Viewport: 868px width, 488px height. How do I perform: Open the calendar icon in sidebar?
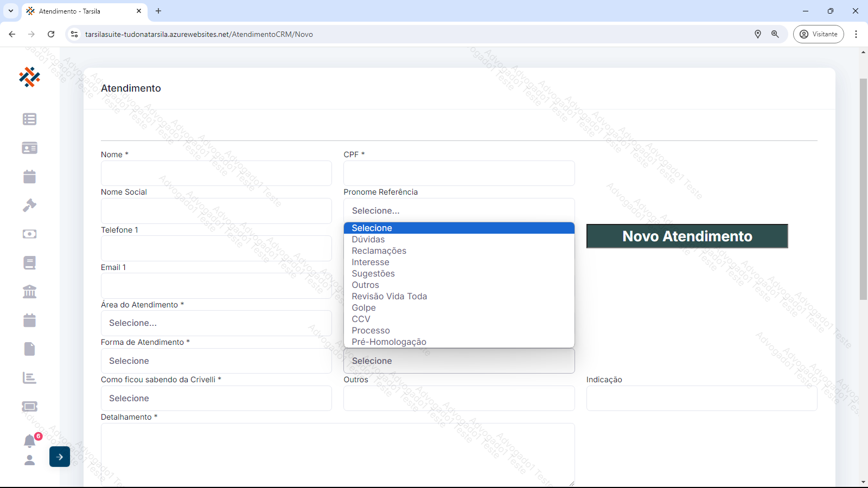point(29,177)
